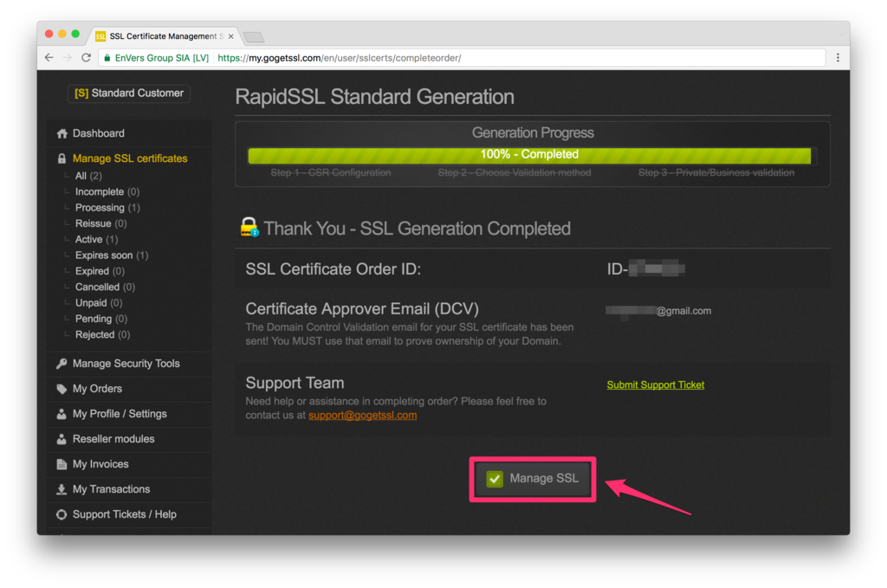
Task: Show Pending (0) certificates
Action: click(x=101, y=319)
